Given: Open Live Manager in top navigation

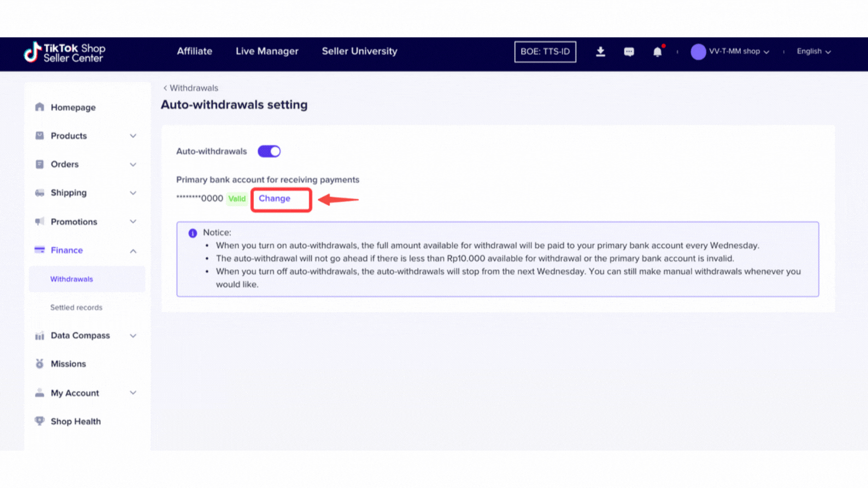Looking at the screenshot, I should [267, 51].
